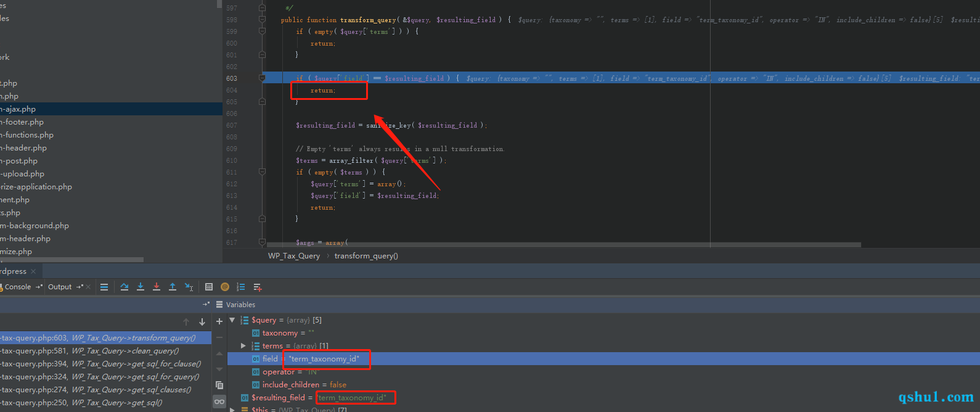Image resolution: width=980 pixels, height=412 pixels.
Task: Select frame tax-query.php:603 transform_query()
Action: point(105,338)
